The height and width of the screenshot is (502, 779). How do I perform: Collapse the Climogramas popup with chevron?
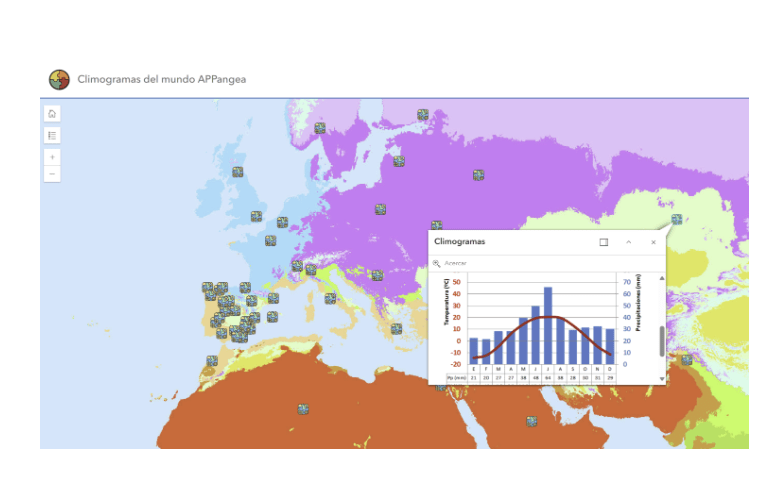point(628,242)
